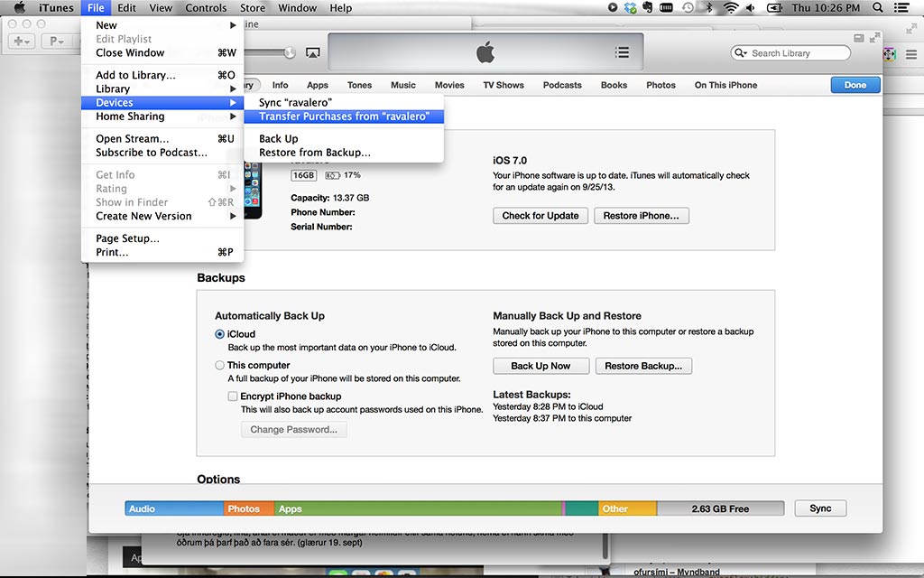The image size is (924, 578).
Task: Open Spotlight search from the menu bar
Action: (x=876, y=7)
